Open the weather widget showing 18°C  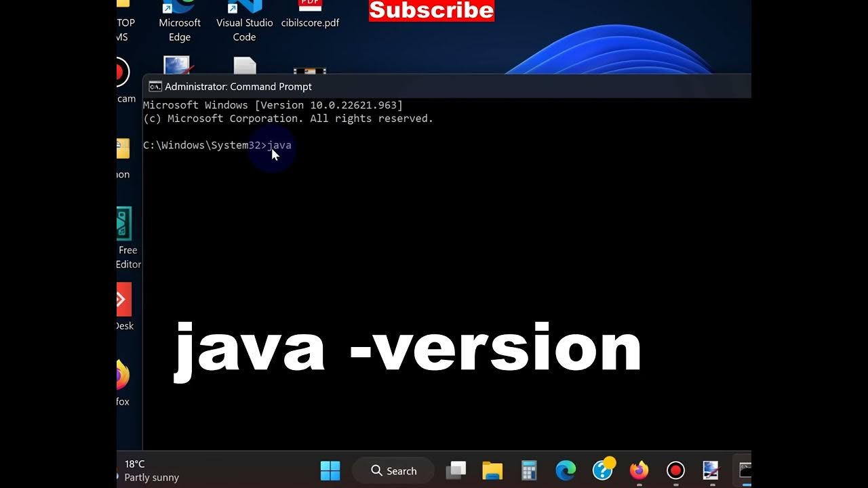pos(149,470)
